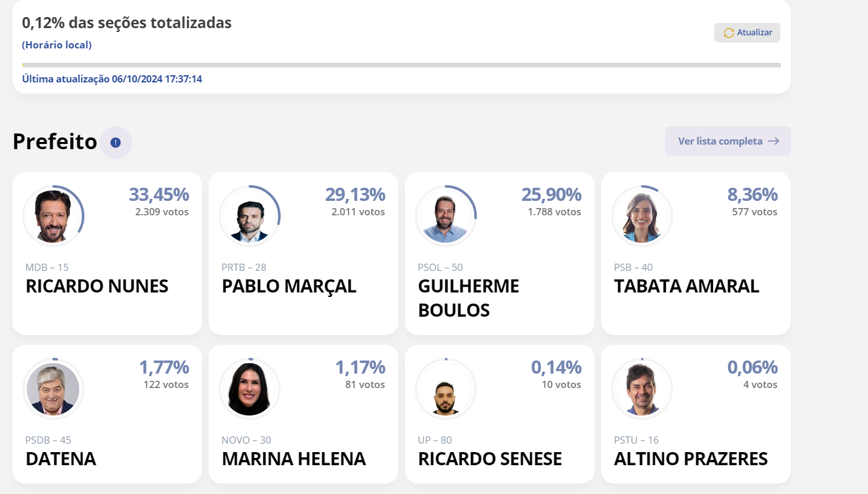This screenshot has width=868, height=494.
Task: Click the sections totalized progress bar
Action: tap(401, 65)
